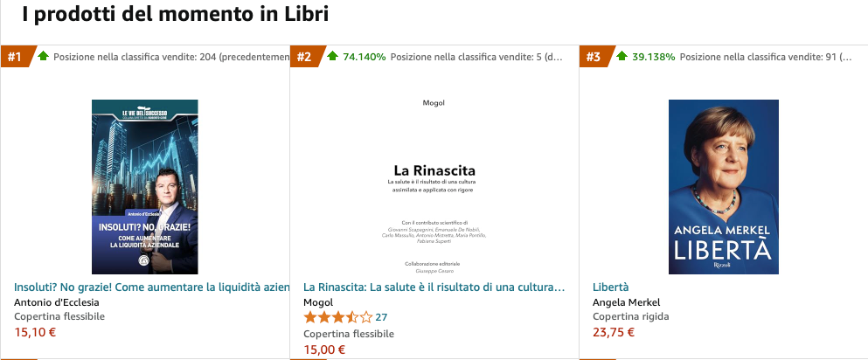Open Angela Merkel Libertà book cover
The height and width of the screenshot is (360, 868).
click(x=723, y=186)
